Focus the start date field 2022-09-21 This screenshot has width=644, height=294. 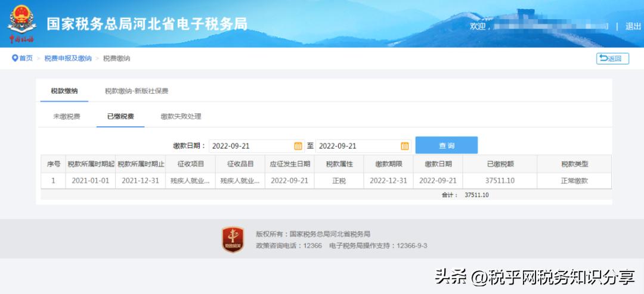(x=256, y=146)
